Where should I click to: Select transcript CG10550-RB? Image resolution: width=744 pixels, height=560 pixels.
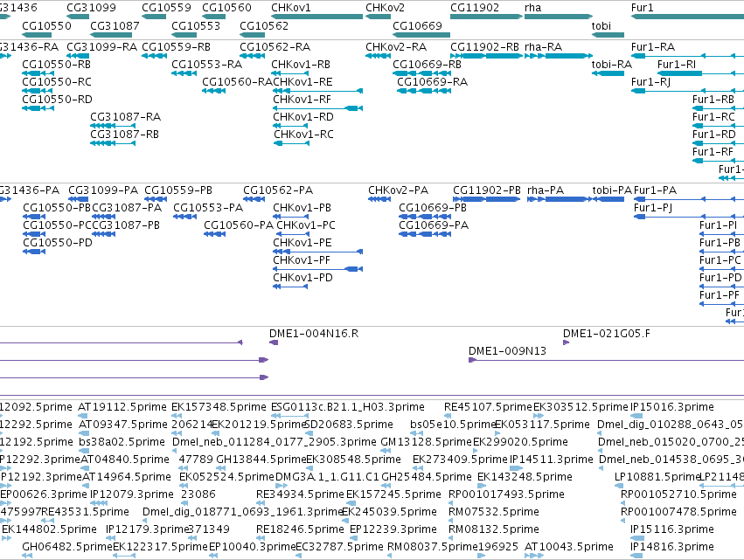point(56,65)
